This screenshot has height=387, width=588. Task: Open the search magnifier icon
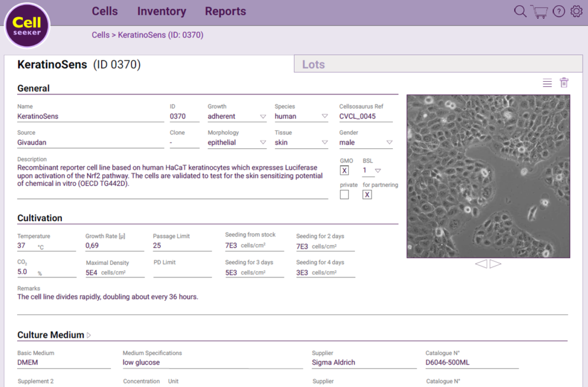pos(519,11)
